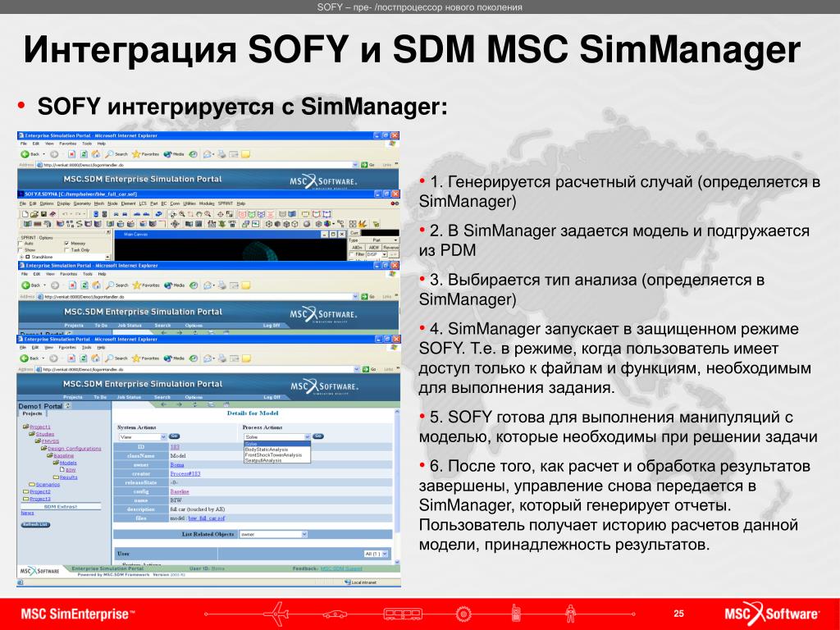The width and height of the screenshot is (840, 630).
Task: Open History in the Details for Model browser
Action: [194, 358]
